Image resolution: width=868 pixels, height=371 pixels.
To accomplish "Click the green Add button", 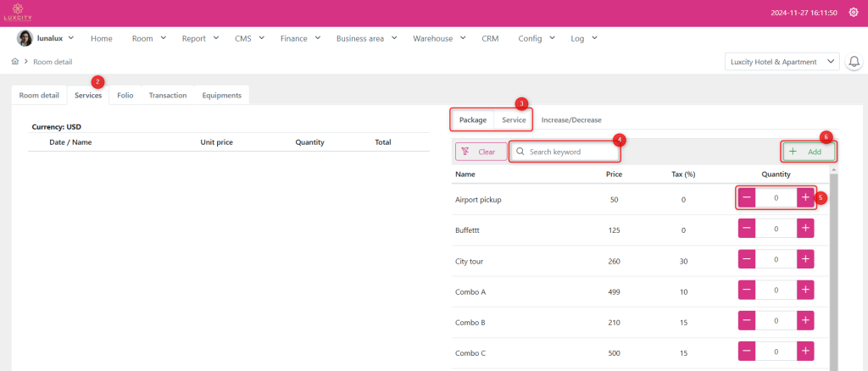I will pyautogui.click(x=808, y=152).
